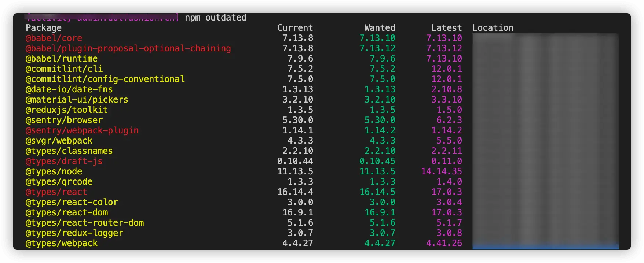
Task: Select the @sentry/browser package name
Action: [64, 120]
